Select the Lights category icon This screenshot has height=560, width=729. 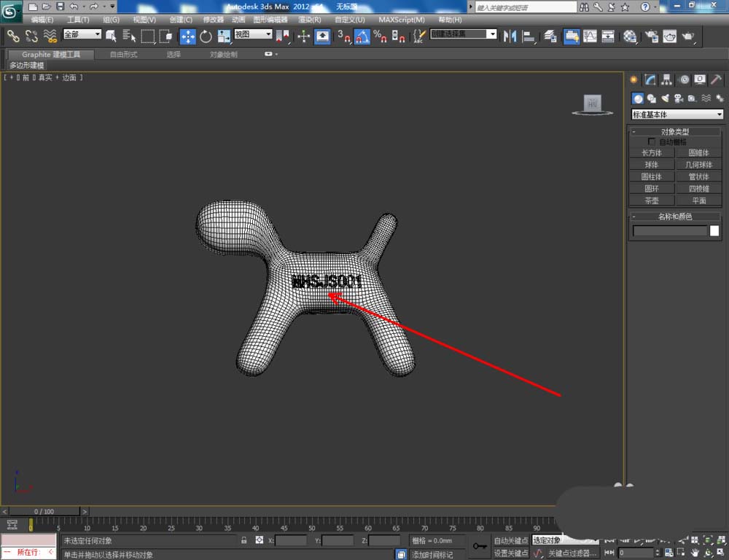click(x=664, y=98)
